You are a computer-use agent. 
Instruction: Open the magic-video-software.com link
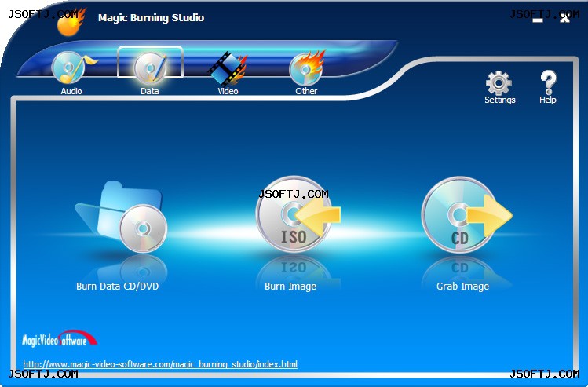pos(160,364)
